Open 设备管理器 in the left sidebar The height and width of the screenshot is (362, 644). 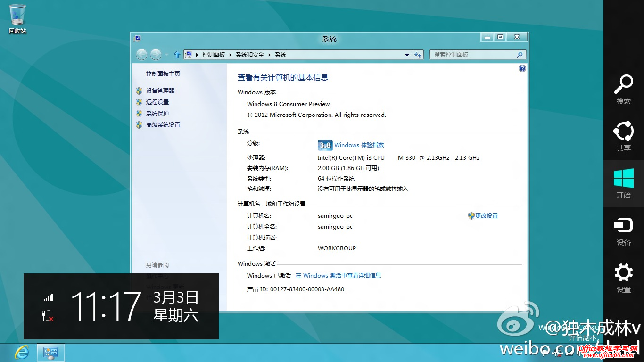pyautogui.click(x=160, y=91)
